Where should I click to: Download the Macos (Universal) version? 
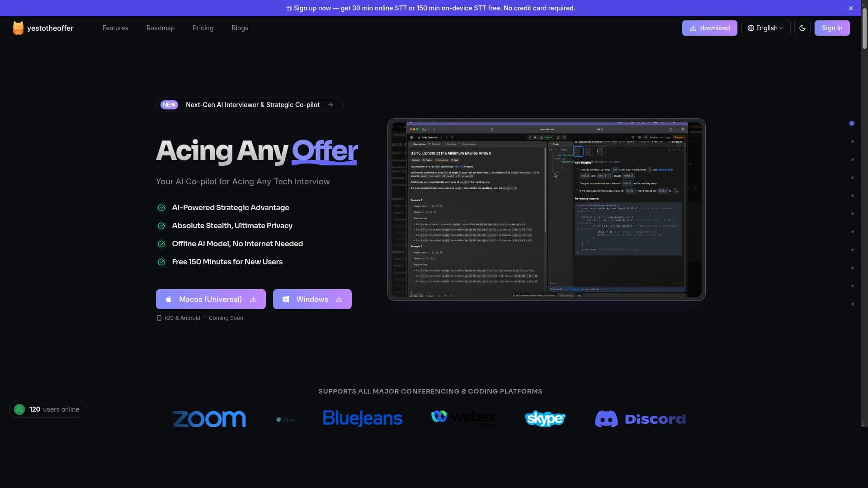click(211, 299)
